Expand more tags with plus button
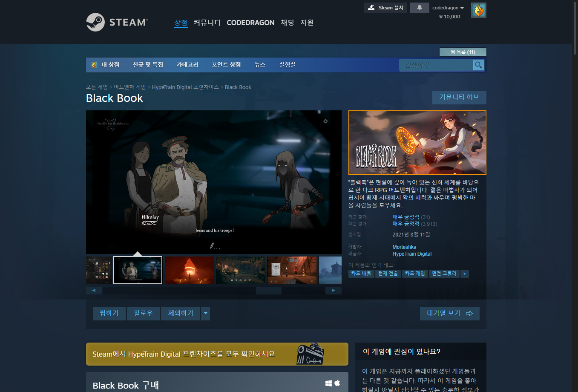Screen dimensions: 578x392 click(465, 274)
